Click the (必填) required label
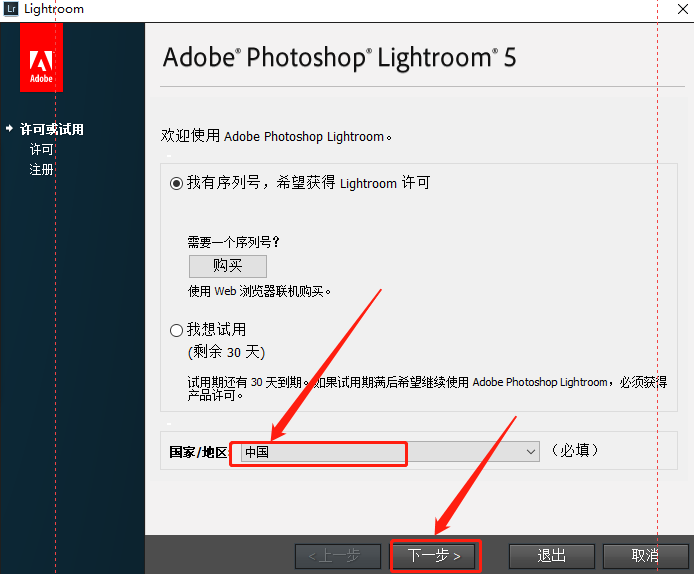 (x=575, y=450)
